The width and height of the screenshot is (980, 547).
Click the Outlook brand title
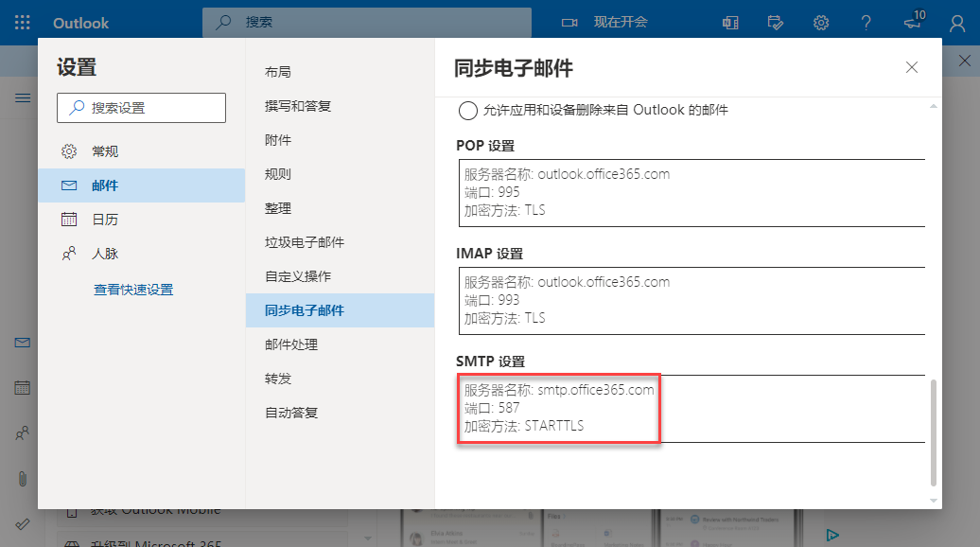pyautogui.click(x=80, y=23)
